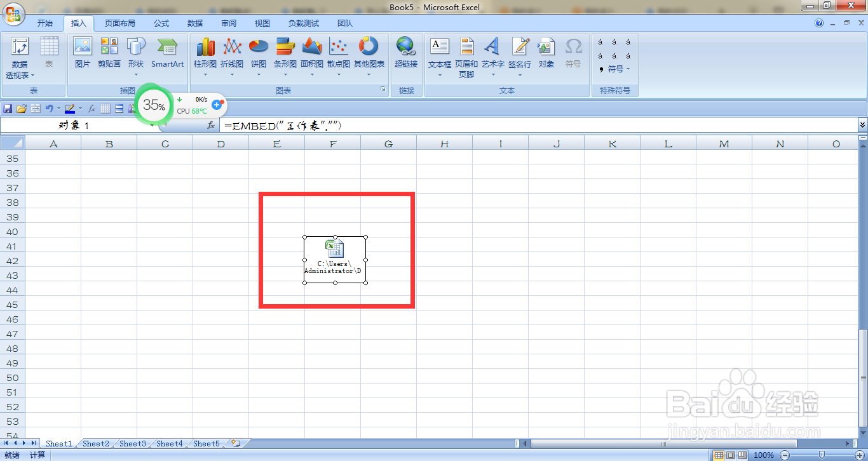Insert a SmartArt graphic
This screenshot has height=461, width=868.
(167, 53)
